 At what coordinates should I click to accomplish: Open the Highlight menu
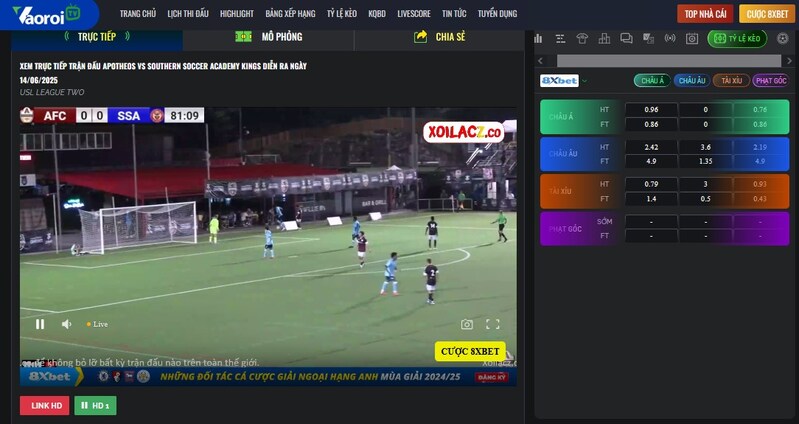coord(237,14)
